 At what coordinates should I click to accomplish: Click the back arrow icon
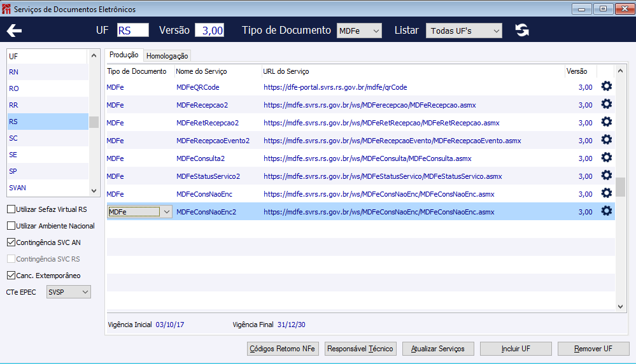pos(14,31)
